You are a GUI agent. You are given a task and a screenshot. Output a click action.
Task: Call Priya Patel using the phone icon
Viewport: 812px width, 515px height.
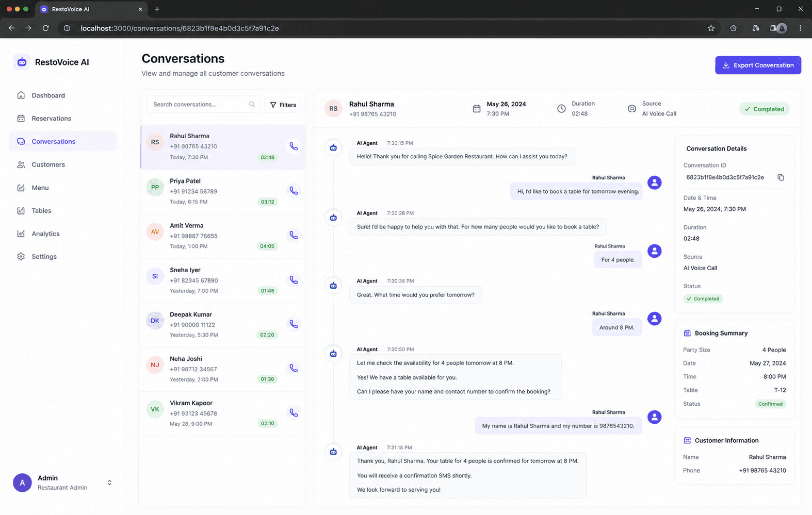[294, 191]
